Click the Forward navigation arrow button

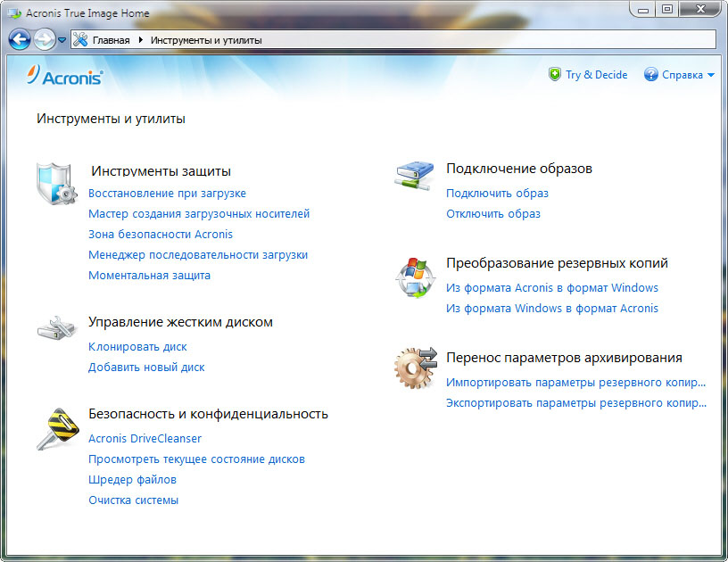[x=44, y=39]
